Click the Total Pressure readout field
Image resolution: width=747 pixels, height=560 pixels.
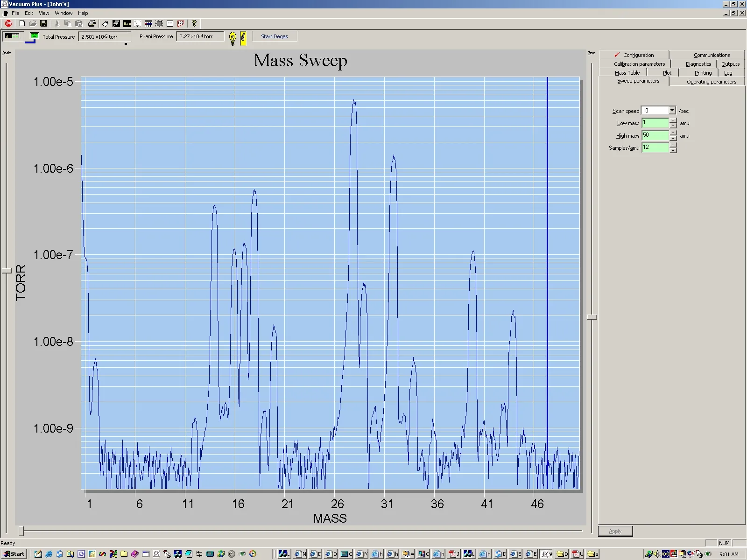coord(104,36)
